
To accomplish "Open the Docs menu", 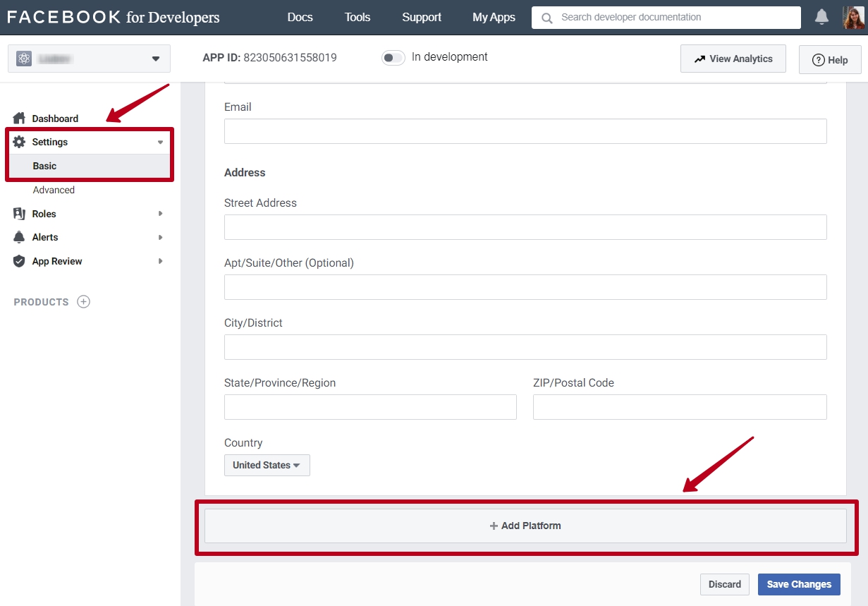I will [300, 17].
